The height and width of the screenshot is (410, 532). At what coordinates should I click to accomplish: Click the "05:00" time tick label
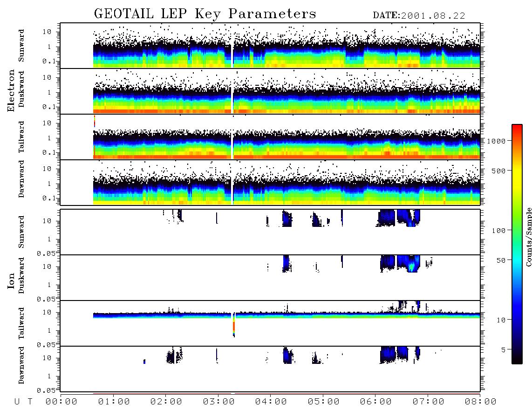(x=324, y=402)
